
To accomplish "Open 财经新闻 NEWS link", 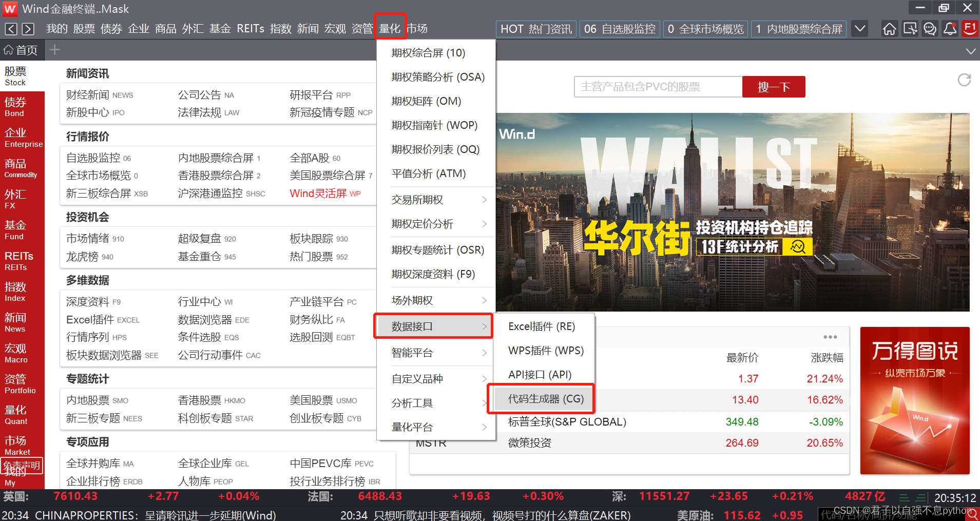I will coord(100,95).
